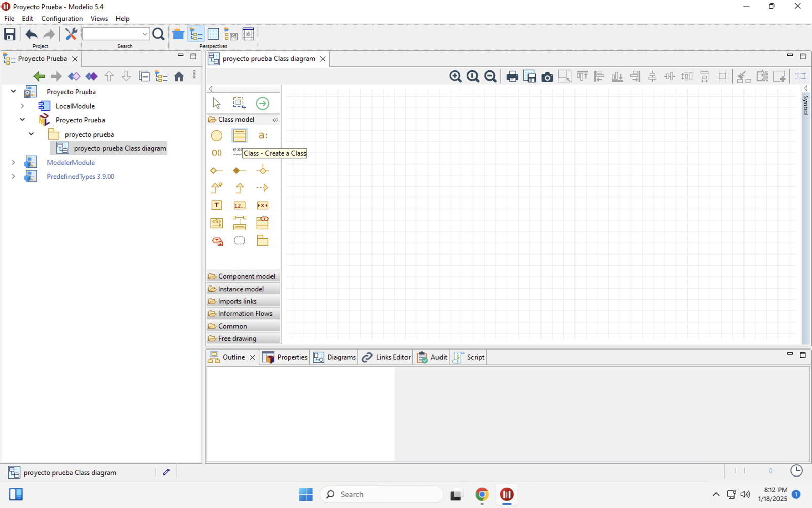
Task: Select the Class creation tool in palette
Action: tap(240, 135)
